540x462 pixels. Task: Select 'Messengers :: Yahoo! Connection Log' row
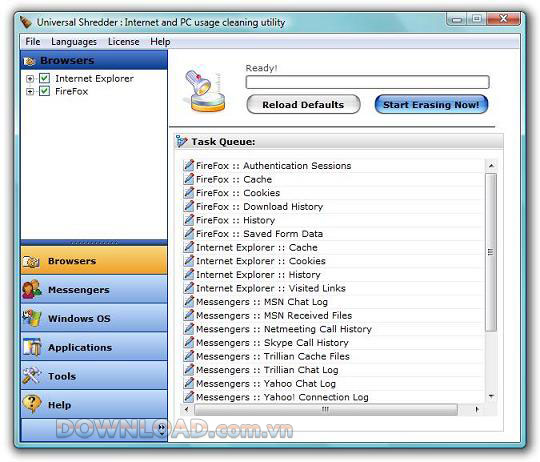[333, 397]
